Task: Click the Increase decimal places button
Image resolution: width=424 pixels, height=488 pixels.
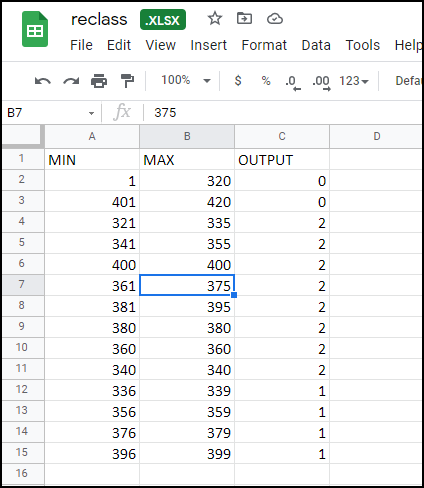Action: pyautogui.click(x=321, y=82)
